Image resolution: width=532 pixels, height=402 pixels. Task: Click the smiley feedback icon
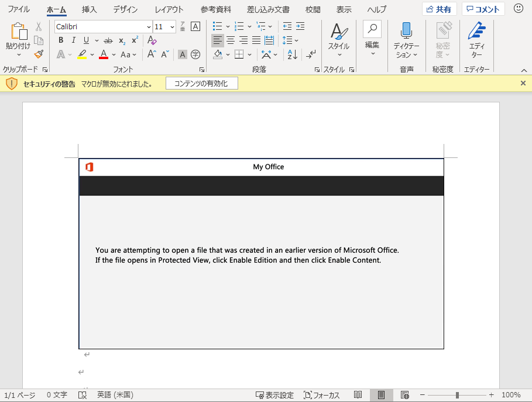(x=519, y=8)
